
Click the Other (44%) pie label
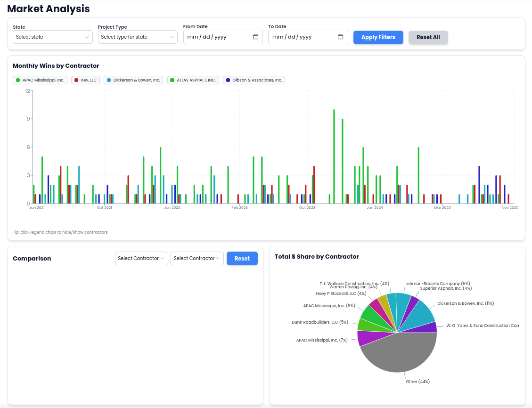[x=417, y=382]
